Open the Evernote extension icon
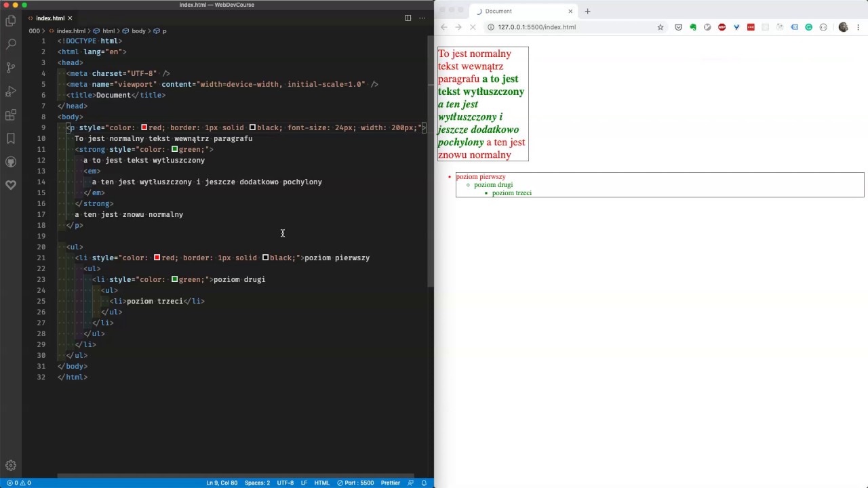The height and width of the screenshot is (488, 868). click(x=692, y=27)
